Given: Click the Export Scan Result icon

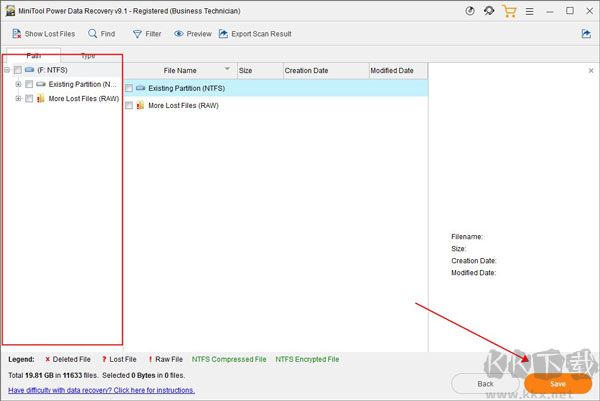Looking at the screenshot, I should pyautogui.click(x=223, y=34).
